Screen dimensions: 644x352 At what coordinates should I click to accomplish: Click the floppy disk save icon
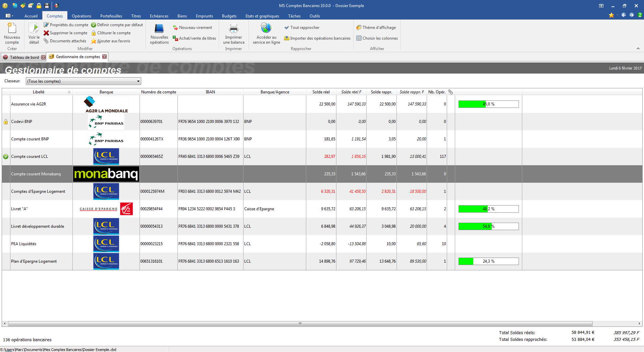(x=47, y=6)
